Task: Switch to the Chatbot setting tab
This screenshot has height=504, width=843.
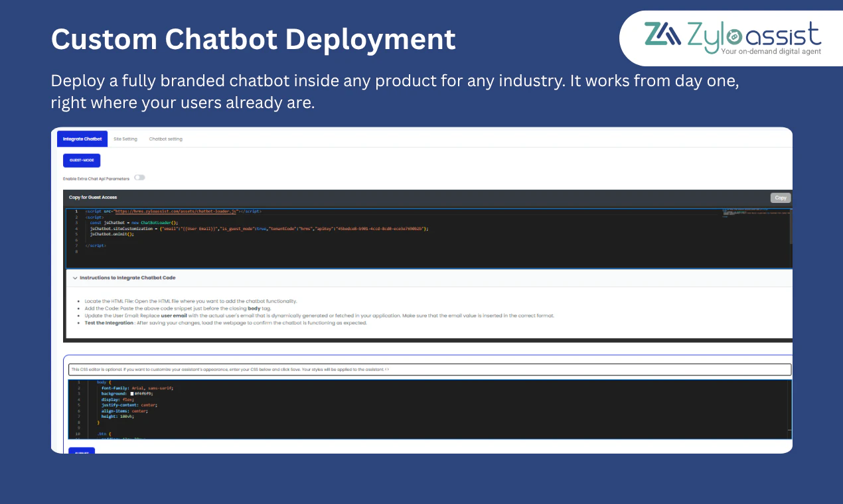Action: (x=166, y=139)
